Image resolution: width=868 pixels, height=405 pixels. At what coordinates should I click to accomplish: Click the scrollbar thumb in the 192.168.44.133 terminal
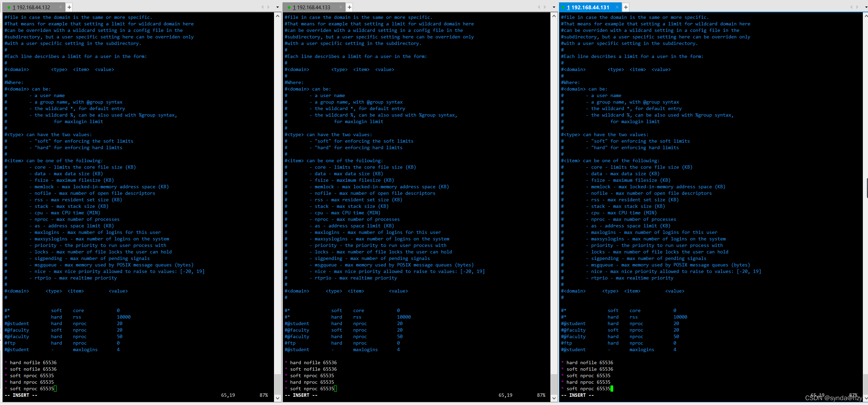[x=554, y=384]
